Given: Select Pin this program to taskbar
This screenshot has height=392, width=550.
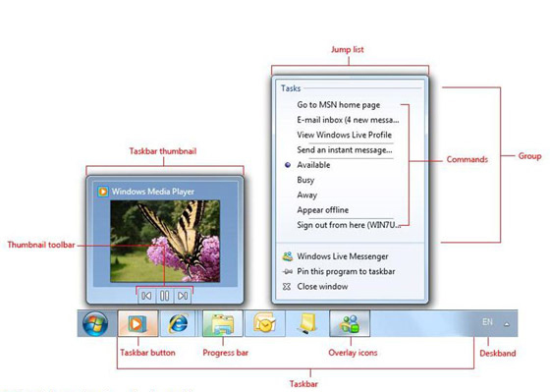Looking at the screenshot, I should 346,271.
